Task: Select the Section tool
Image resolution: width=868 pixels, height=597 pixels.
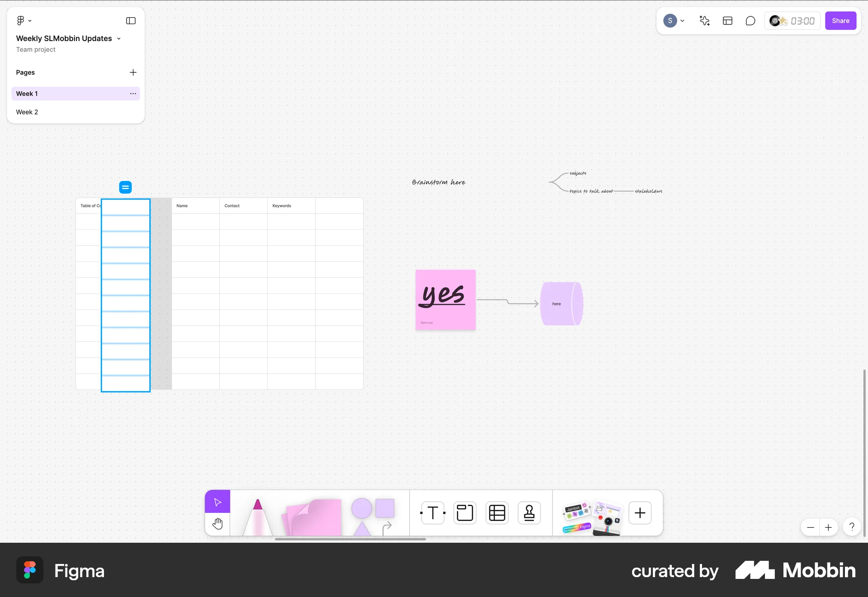Action: point(464,512)
